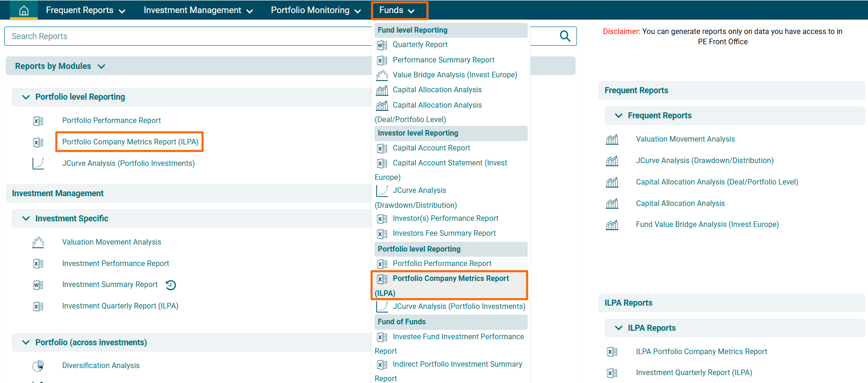
Task: Collapse the Portfolio (across investments) section
Action: point(26,342)
